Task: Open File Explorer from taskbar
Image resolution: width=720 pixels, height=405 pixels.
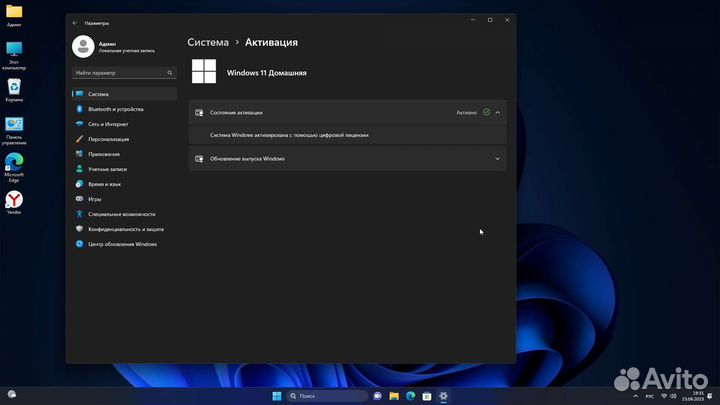Action: click(394, 396)
